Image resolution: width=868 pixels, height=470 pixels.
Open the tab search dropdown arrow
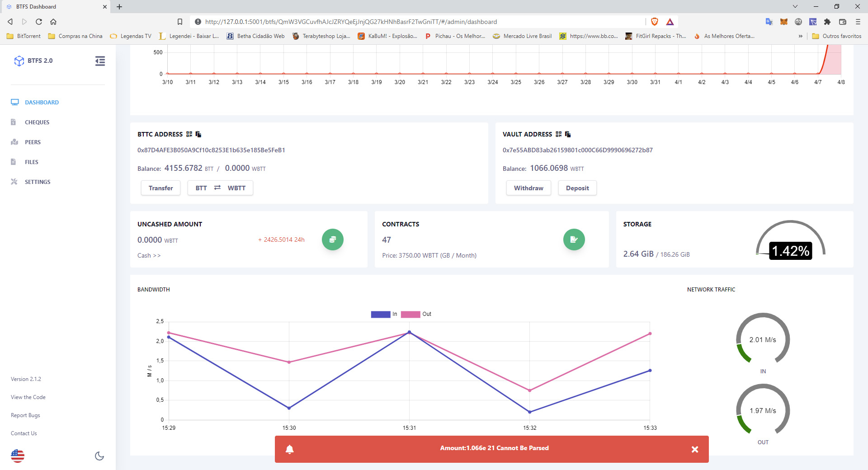click(795, 7)
